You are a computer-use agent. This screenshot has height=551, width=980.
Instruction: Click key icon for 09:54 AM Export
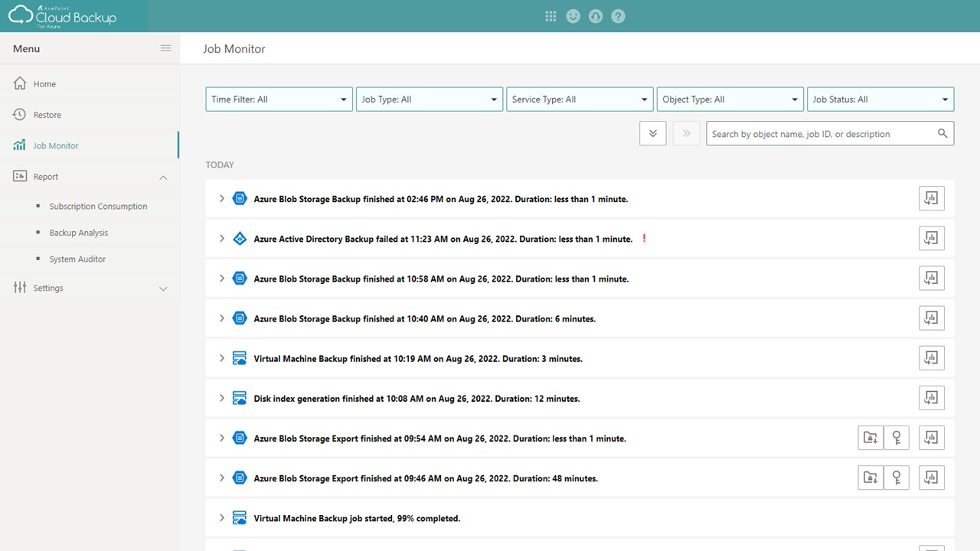tap(897, 438)
